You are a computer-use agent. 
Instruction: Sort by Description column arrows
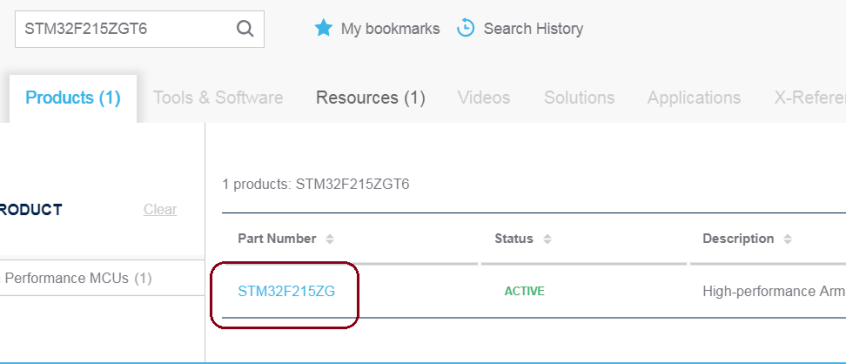[x=788, y=239]
